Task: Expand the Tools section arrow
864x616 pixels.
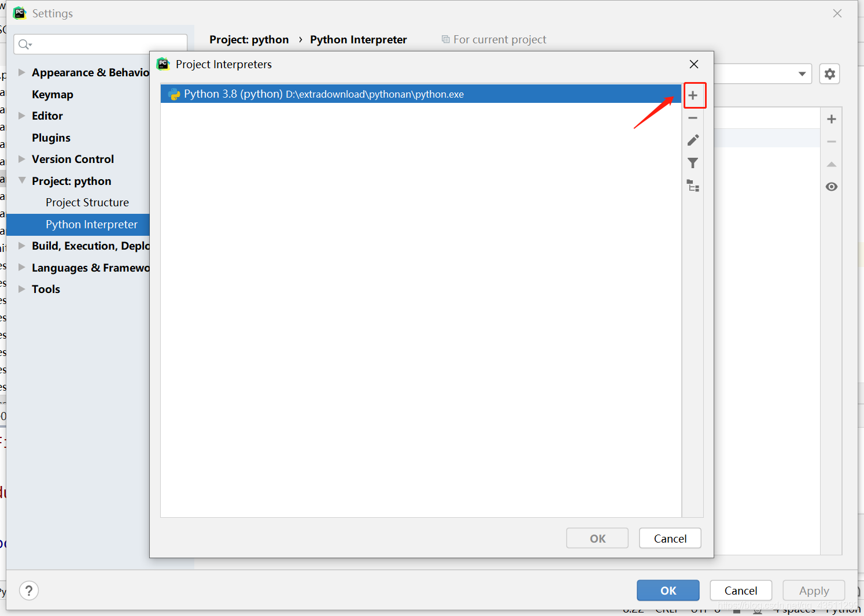Action: pyautogui.click(x=21, y=289)
